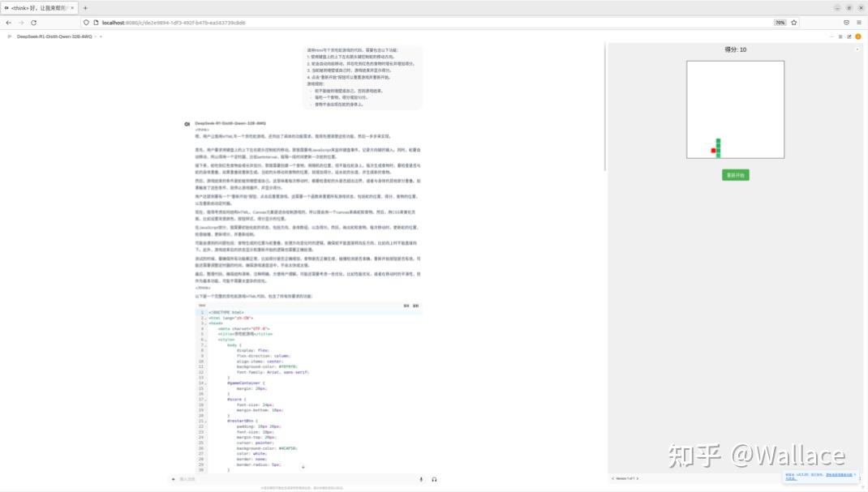
Task: Click the 70% zoom level indicator
Action: [780, 23]
